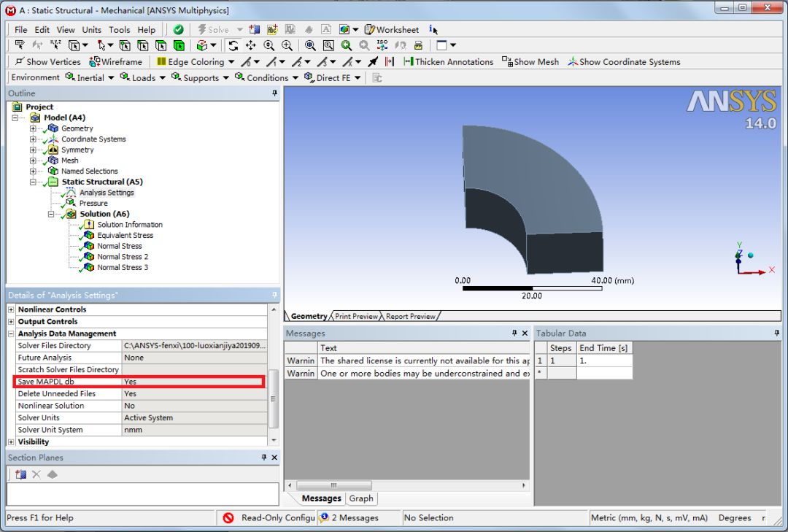This screenshot has width=788, height=532.
Task: Switch to the Report Preview tab
Action: pos(410,316)
